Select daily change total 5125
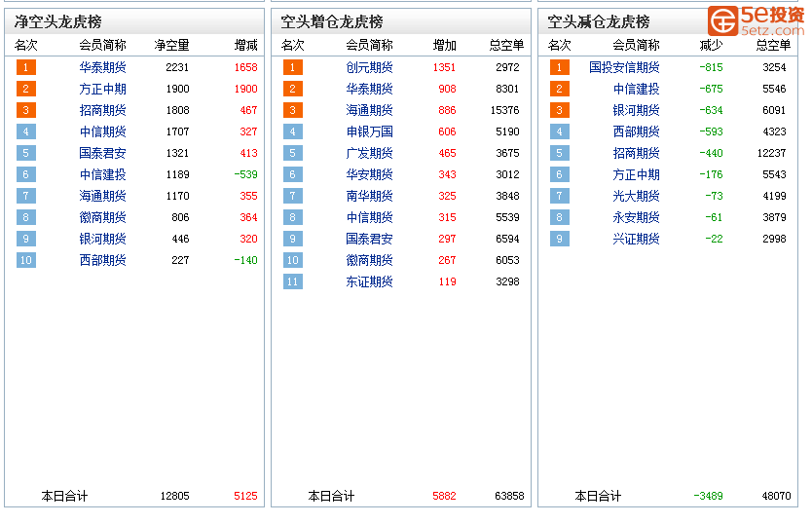Viewport: 812px width, 524px height. click(x=245, y=496)
